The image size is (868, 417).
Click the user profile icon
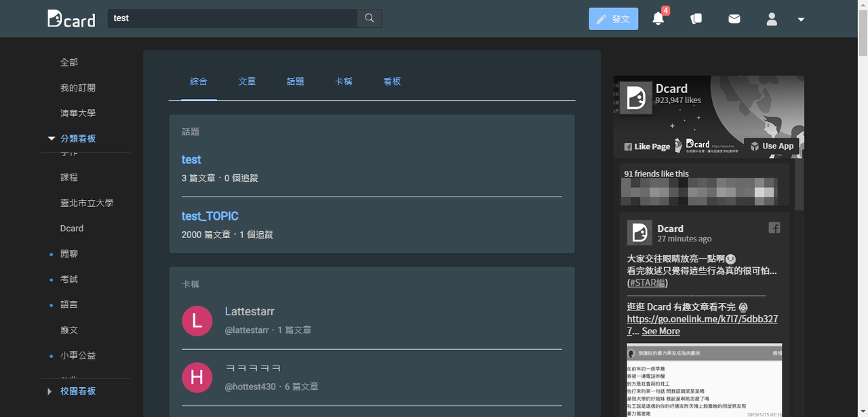[x=772, y=19]
